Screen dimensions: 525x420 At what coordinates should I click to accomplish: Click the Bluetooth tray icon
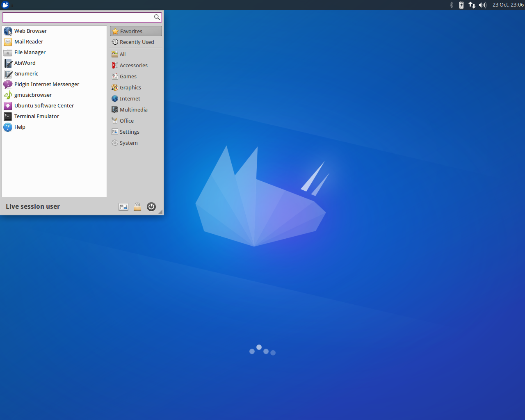[x=452, y=5]
